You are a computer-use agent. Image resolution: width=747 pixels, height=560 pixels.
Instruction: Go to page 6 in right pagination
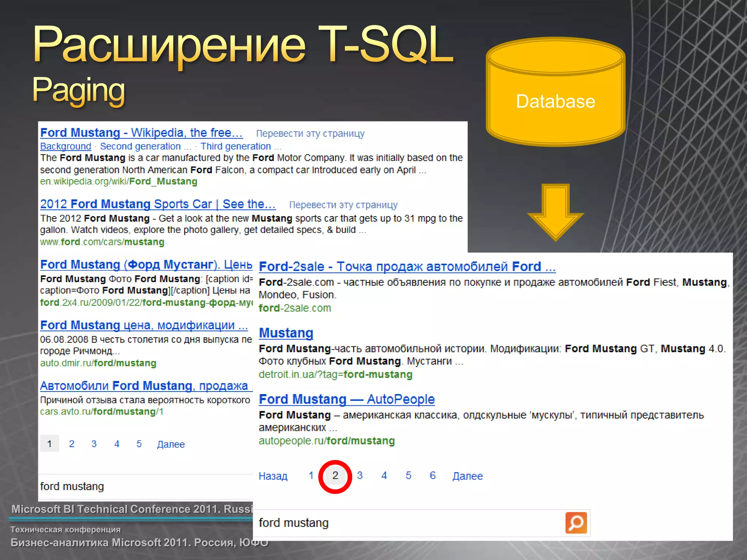(x=433, y=475)
